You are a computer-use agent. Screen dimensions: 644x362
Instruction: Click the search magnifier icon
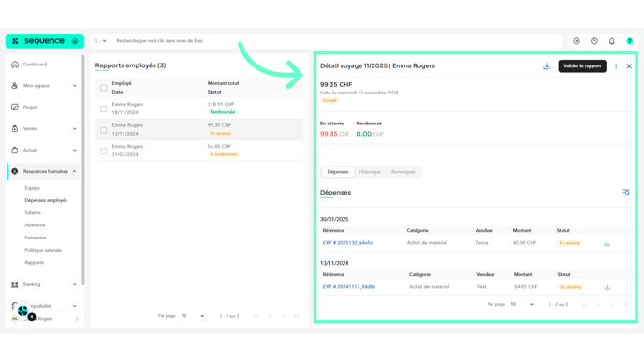pyautogui.click(x=96, y=41)
